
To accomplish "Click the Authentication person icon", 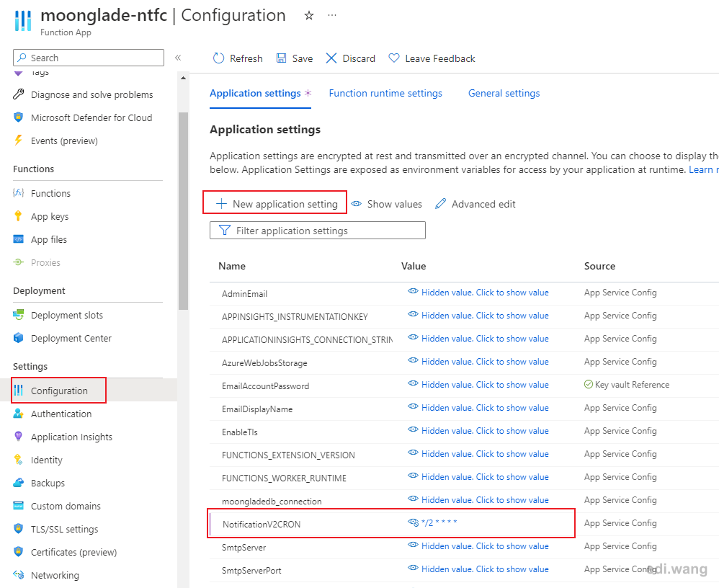I will 18,414.
